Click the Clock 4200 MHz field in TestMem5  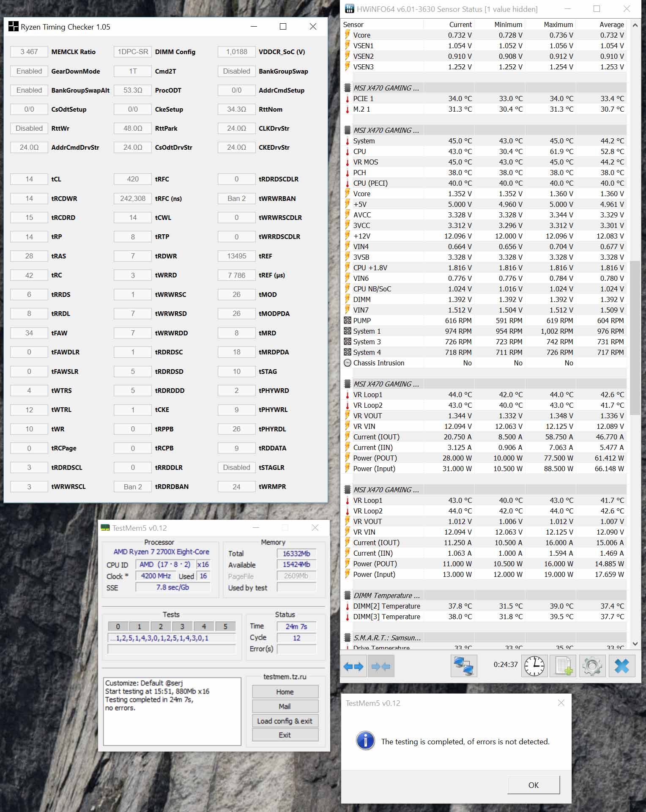[156, 576]
